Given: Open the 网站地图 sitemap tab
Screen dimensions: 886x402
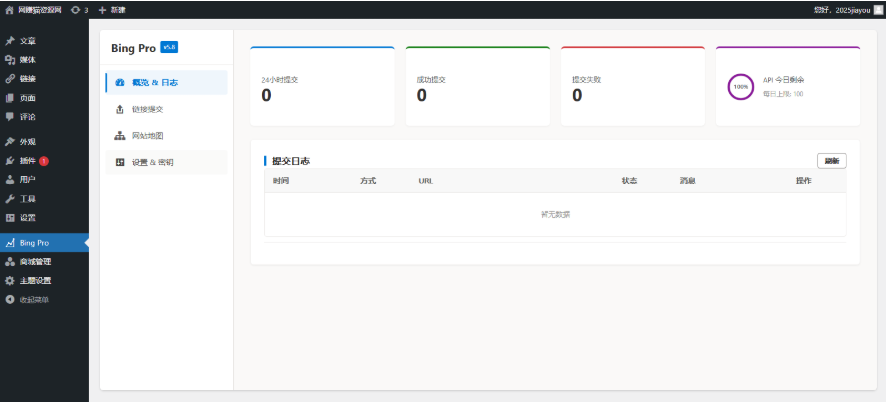Looking at the screenshot, I should (166, 135).
